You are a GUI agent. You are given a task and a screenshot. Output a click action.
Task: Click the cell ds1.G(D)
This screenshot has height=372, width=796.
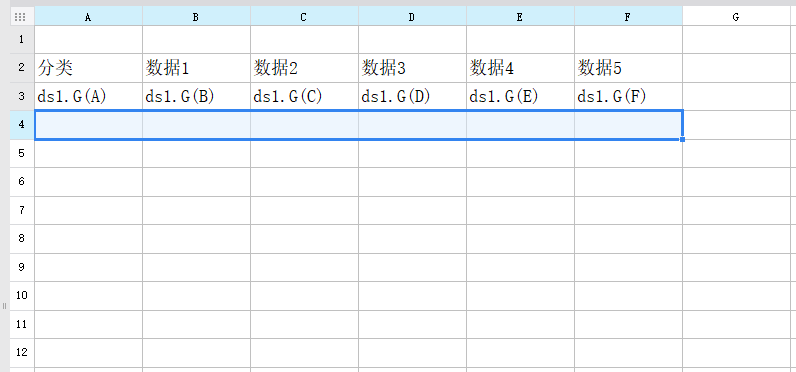coord(412,96)
